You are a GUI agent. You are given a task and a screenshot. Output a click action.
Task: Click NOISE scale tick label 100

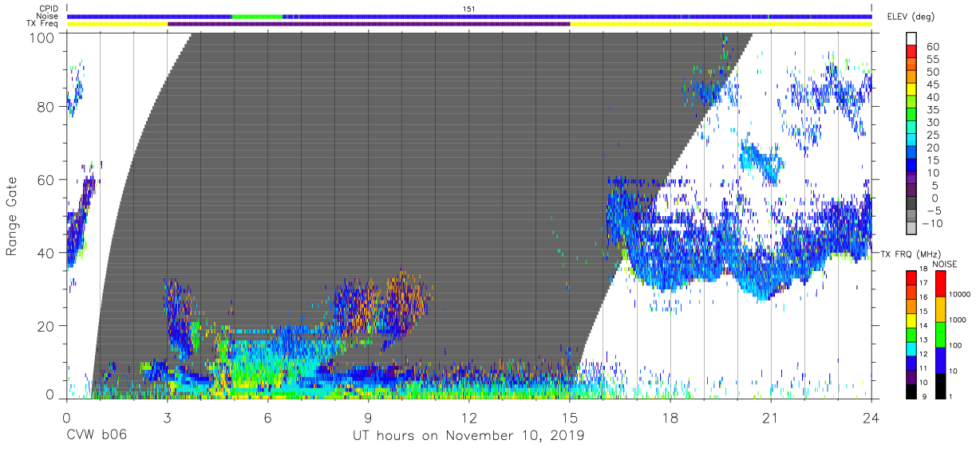(954, 346)
